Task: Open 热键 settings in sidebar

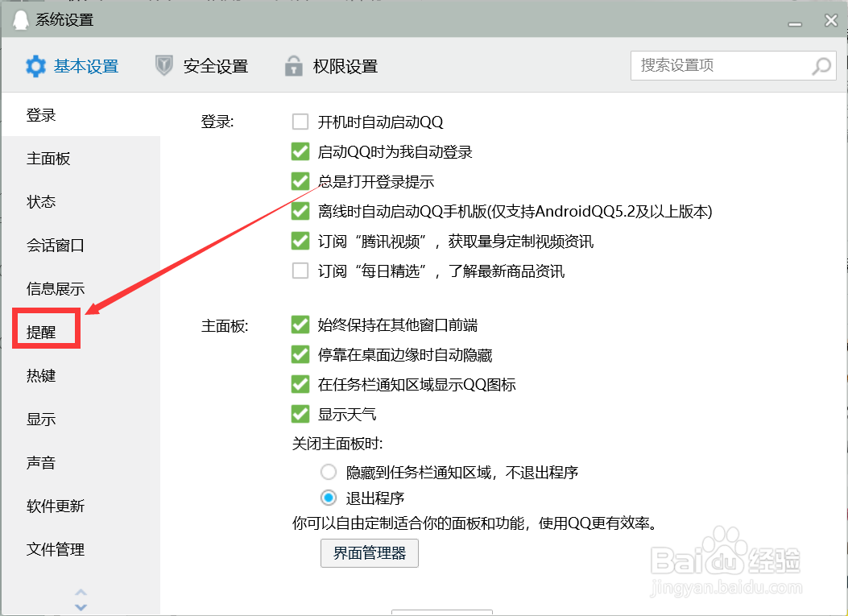Action: [81, 375]
